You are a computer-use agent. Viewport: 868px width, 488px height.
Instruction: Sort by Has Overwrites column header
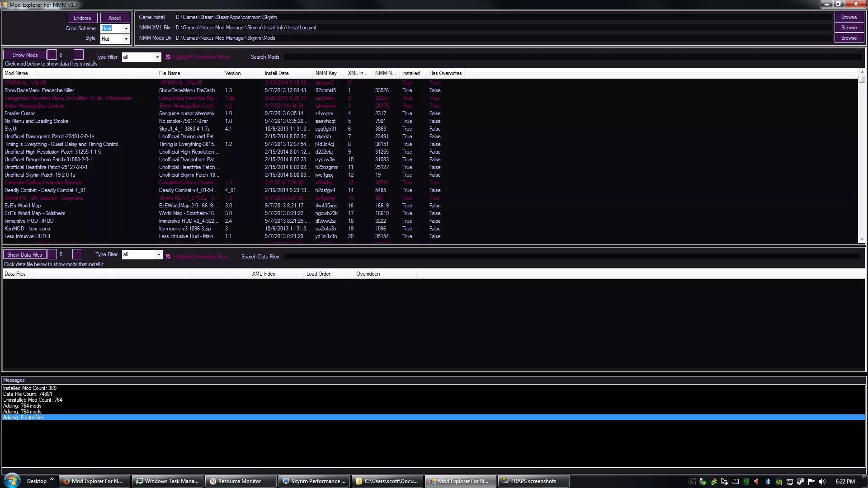click(445, 73)
